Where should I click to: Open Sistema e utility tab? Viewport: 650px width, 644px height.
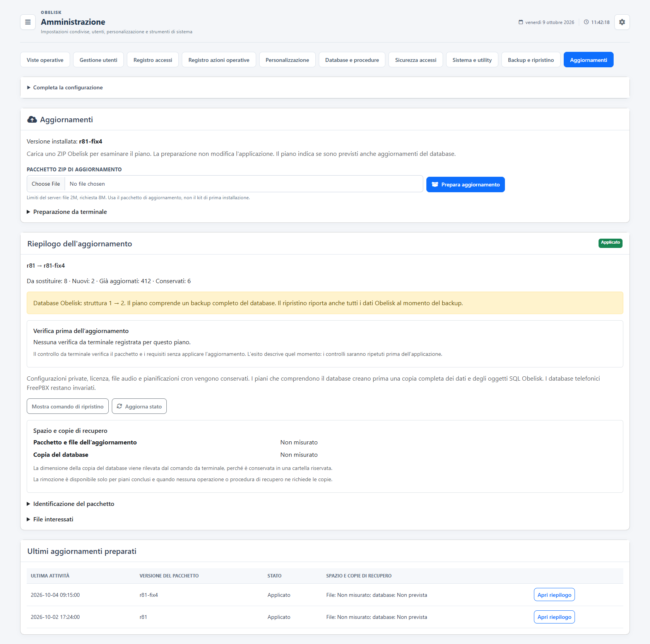click(x=472, y=60)
